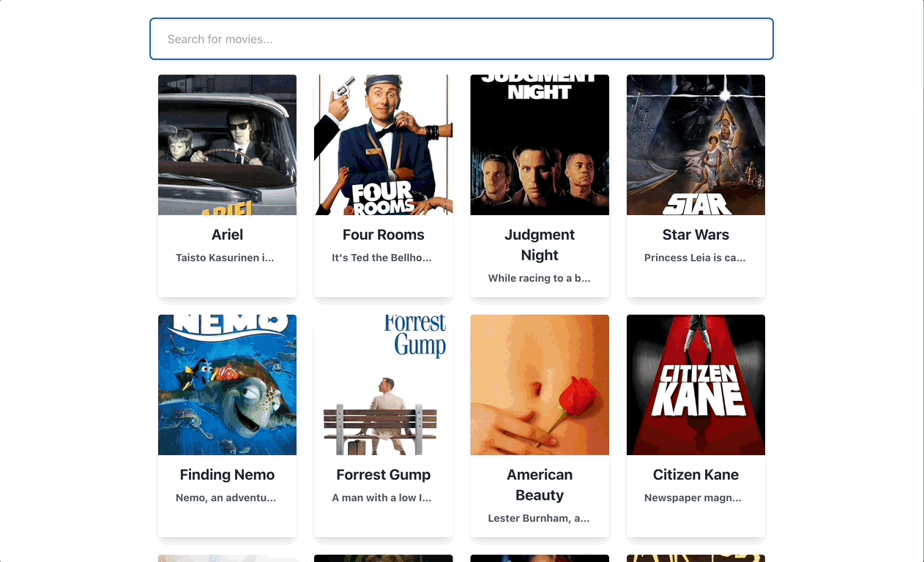Viewport: 924px width, 562px height.
Task: Select the Finding Nemo movie title
Action: (227, 474)
